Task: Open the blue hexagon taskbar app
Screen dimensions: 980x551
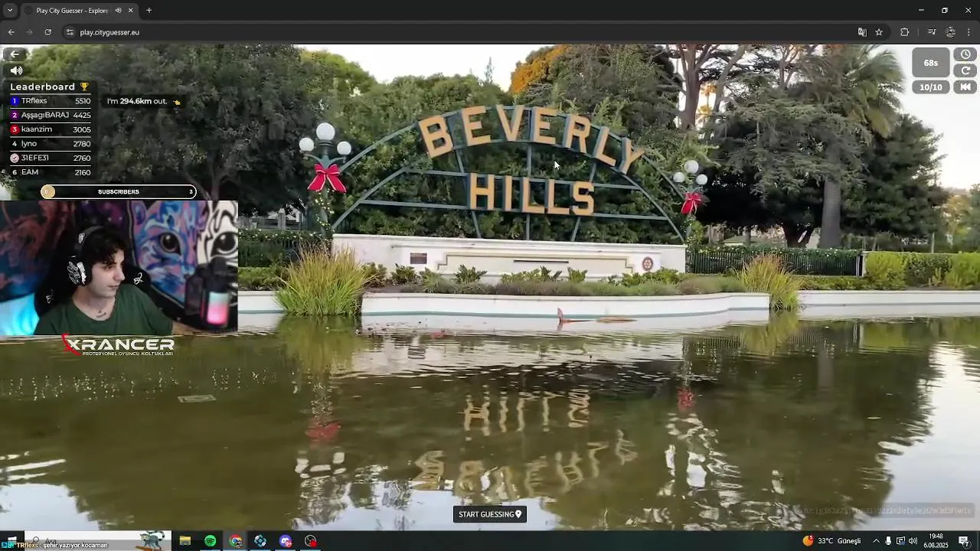Action: click(x=260, y=541)
